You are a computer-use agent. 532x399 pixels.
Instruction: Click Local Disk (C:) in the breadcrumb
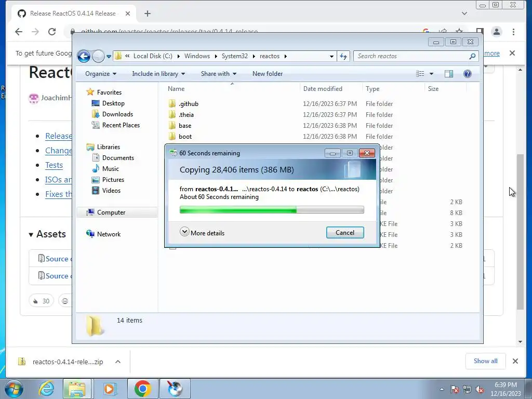(x=153, y=56)
